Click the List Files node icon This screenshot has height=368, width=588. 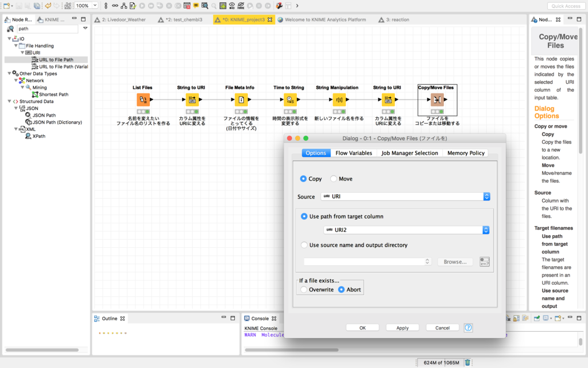coord(143,99)
